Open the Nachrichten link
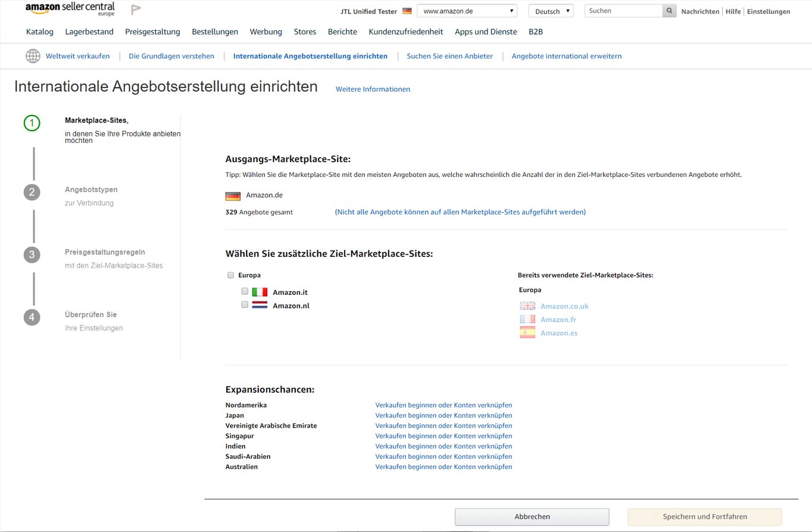The height and width of the screenshot is (532, 812). [x=700, y=11]
